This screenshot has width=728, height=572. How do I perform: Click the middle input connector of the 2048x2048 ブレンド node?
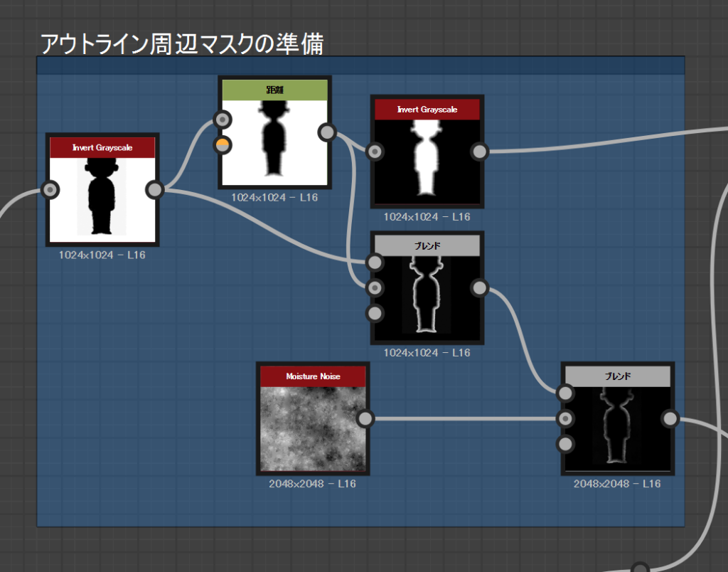(565, 418)
